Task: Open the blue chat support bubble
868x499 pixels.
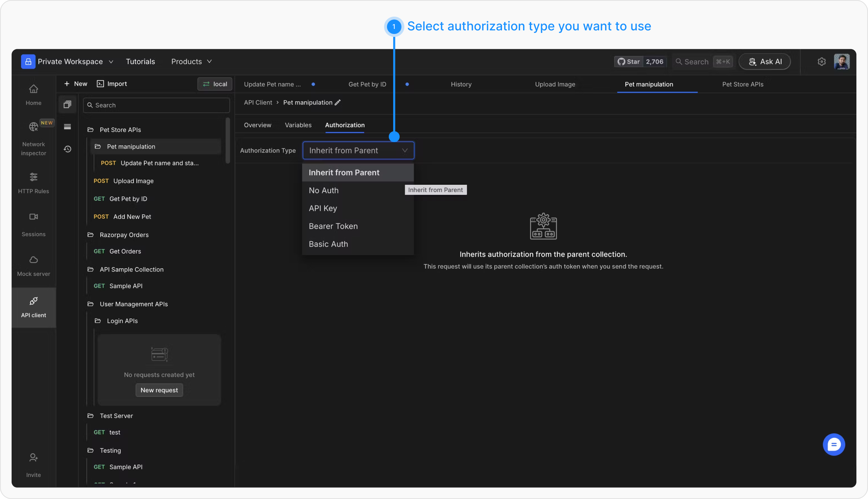Action: (x=834, y=444)
